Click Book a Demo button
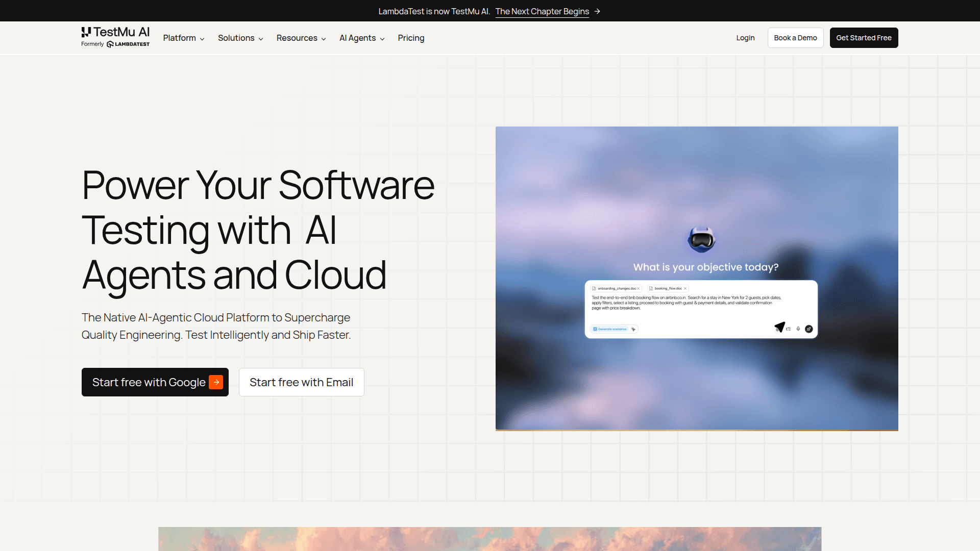Image resolution: width=980 pixels, height=551 pixels. coord(795,38)
